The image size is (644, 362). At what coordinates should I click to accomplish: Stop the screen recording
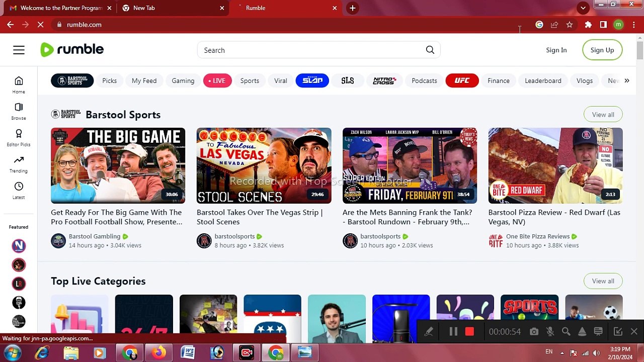coord(469,331)
